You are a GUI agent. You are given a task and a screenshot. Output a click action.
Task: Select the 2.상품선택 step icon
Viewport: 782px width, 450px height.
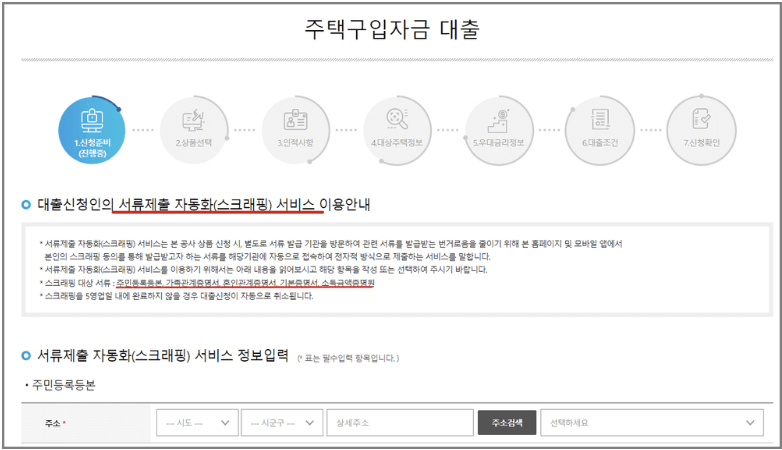tap(194, 130)
